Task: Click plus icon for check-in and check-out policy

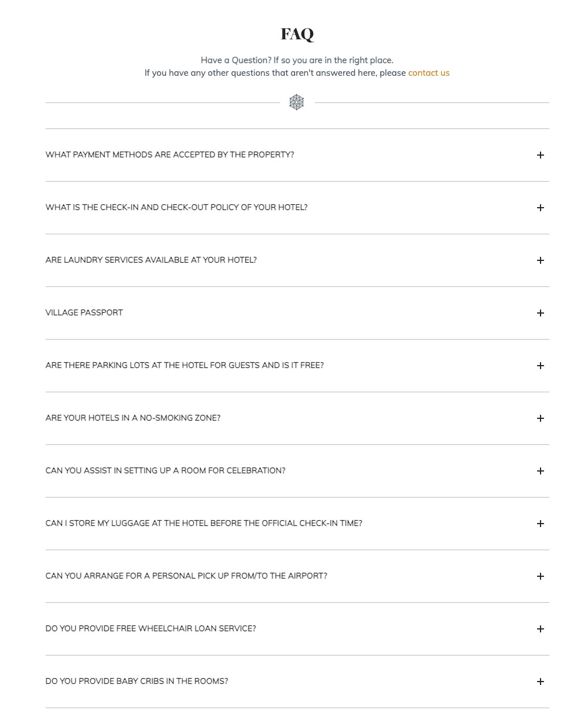Action: [x=540, y=208]
